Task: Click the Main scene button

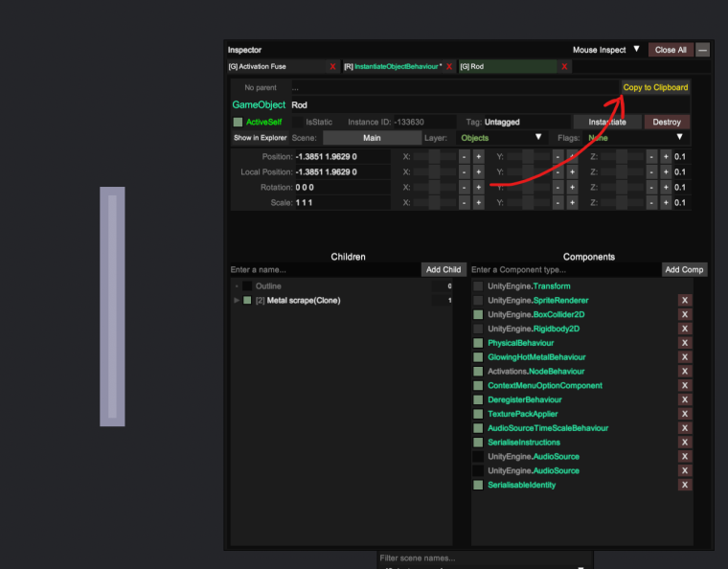Action: 372,138
